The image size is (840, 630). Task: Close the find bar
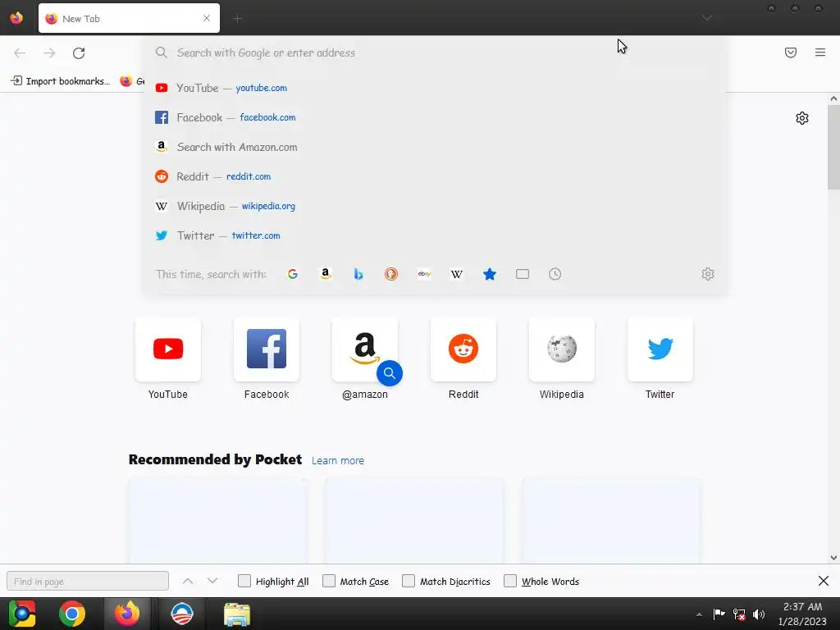click(x=824, y=581)
